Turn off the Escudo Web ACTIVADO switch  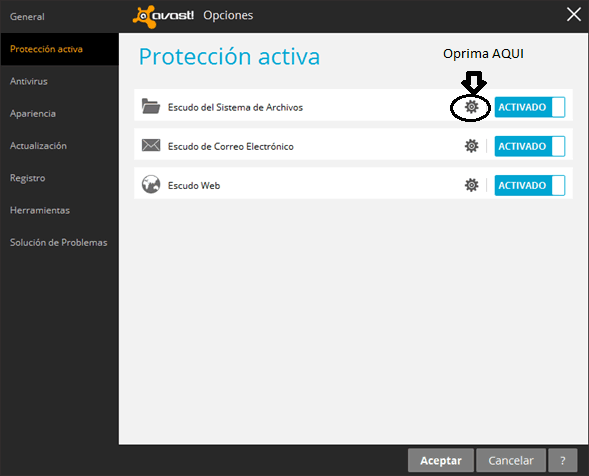point(530,185)
